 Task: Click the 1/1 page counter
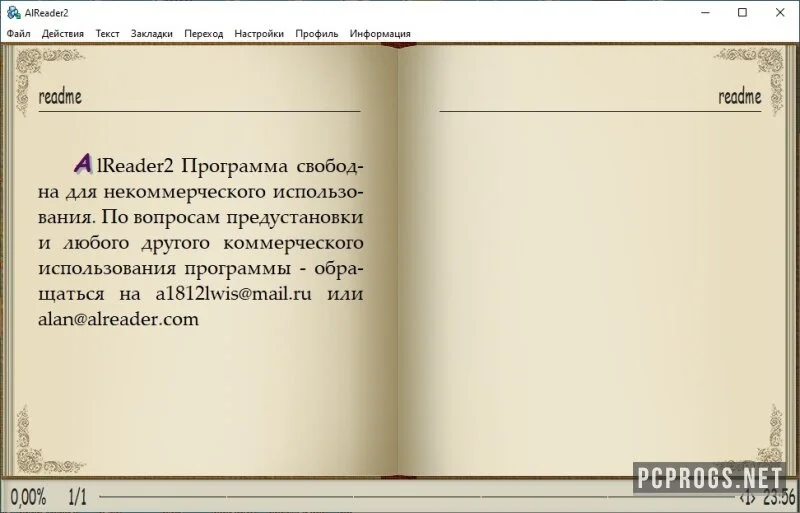78,497
